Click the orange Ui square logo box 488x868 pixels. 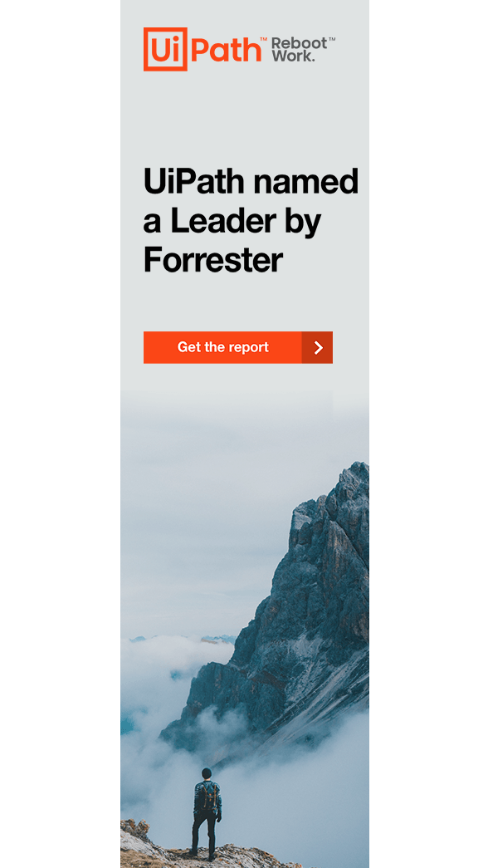tap(165, 49)
